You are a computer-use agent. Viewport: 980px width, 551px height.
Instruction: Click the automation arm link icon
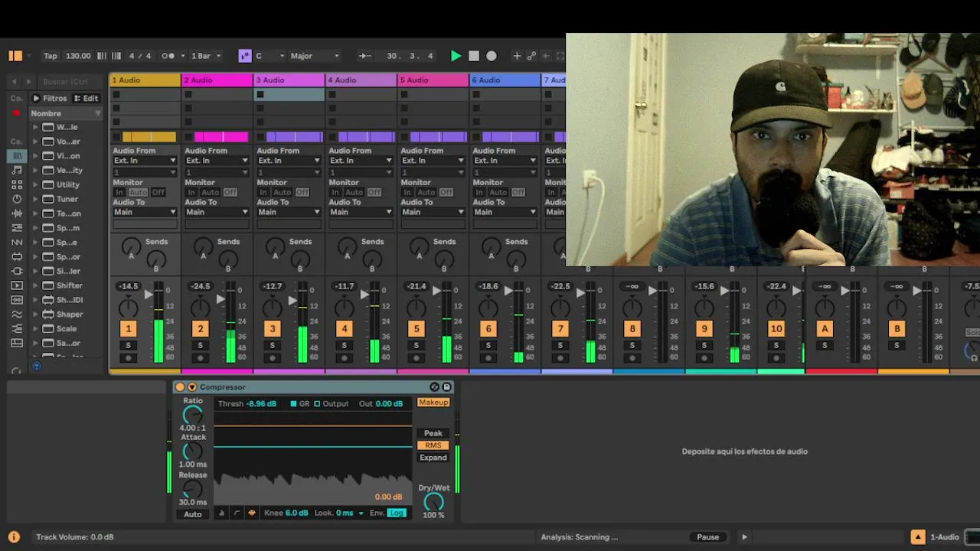(x=531, y=56)
